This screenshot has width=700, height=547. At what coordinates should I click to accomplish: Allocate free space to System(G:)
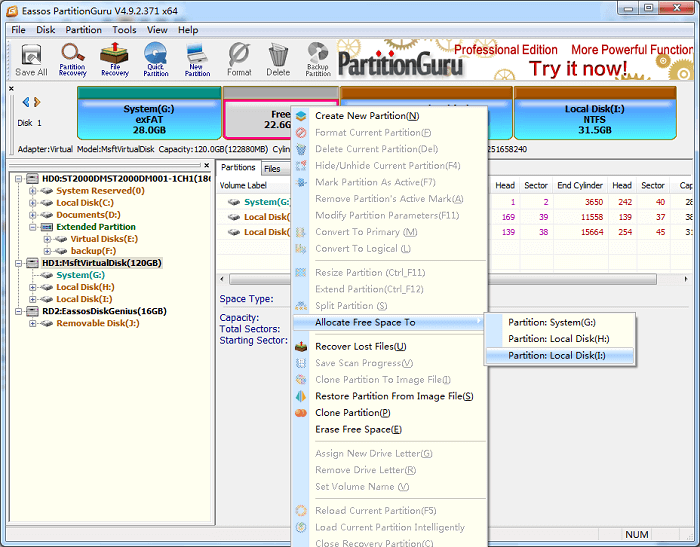pos(559,322)
